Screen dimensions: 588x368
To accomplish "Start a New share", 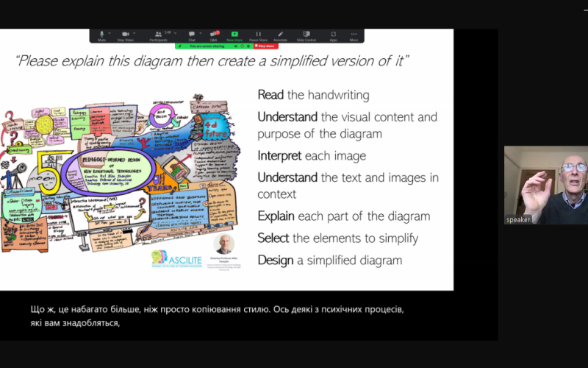I will 234,35.
